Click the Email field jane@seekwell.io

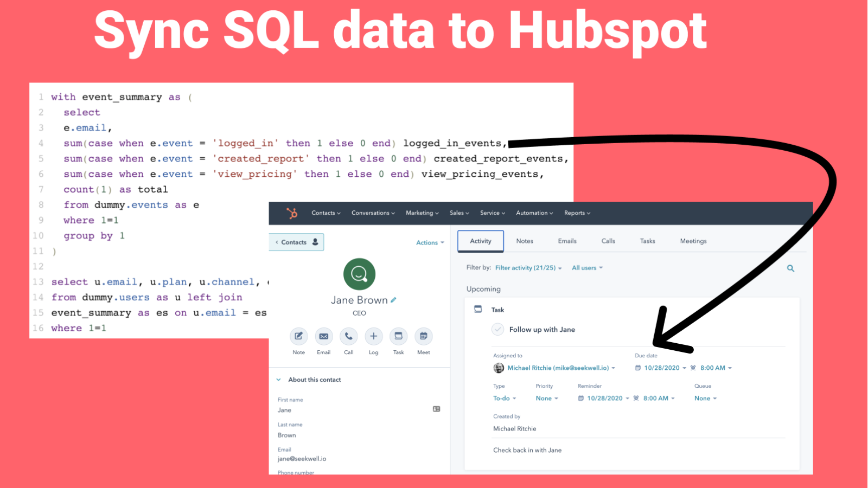pos(302,459)
